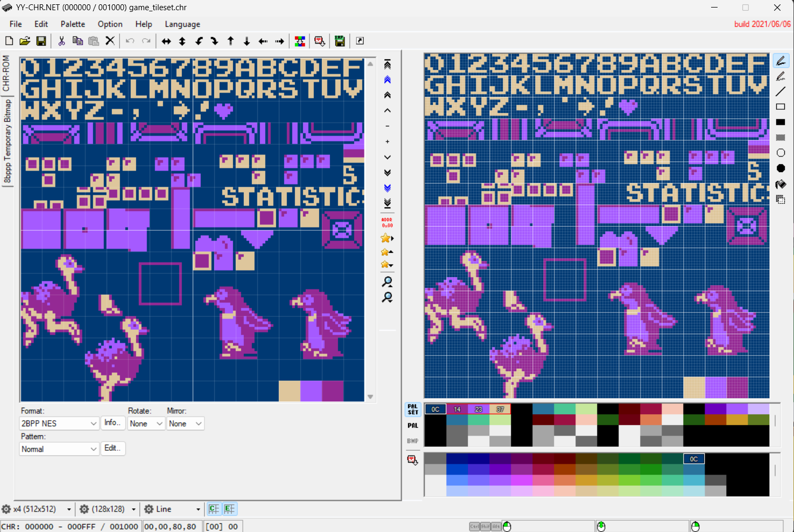
Task: Click the scroll down arrow of the CHR view scrollbar
Action: tap(370, 397)
